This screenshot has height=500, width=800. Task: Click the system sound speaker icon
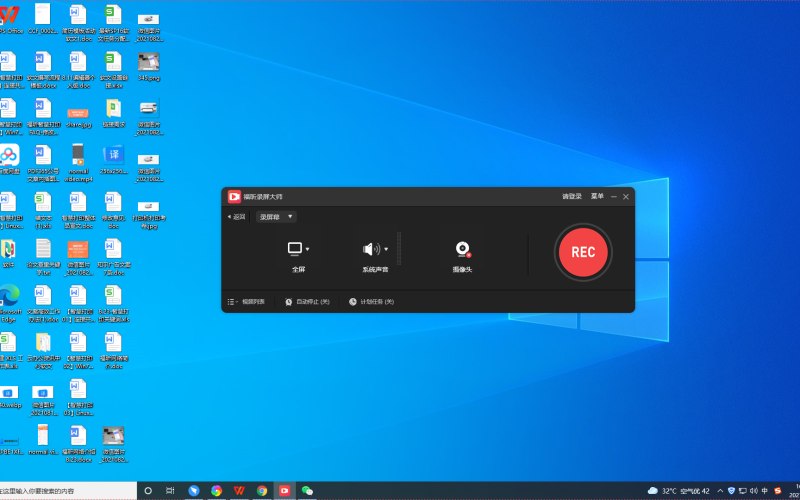tap(371, 249)
